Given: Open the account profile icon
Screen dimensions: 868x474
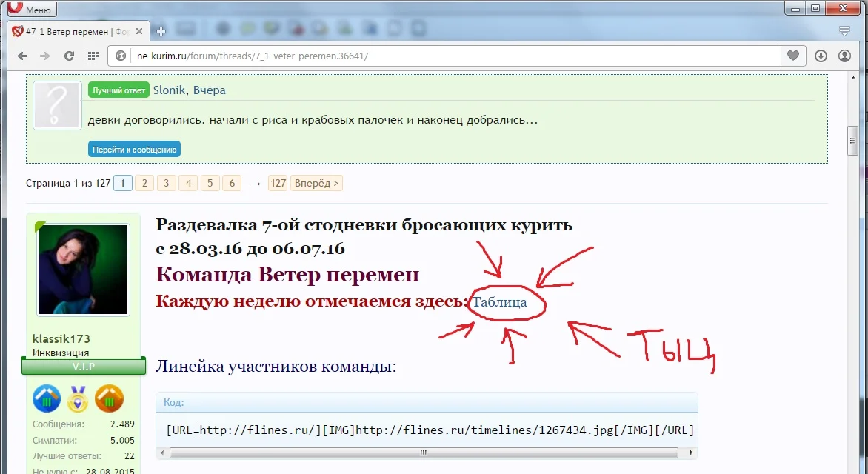Looking at the screenshot, I should [844, 55].
